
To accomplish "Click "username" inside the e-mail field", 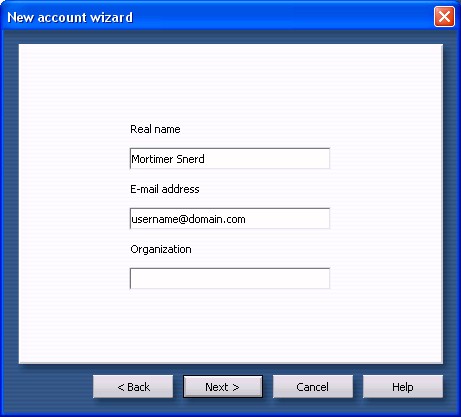I will 155,220.
